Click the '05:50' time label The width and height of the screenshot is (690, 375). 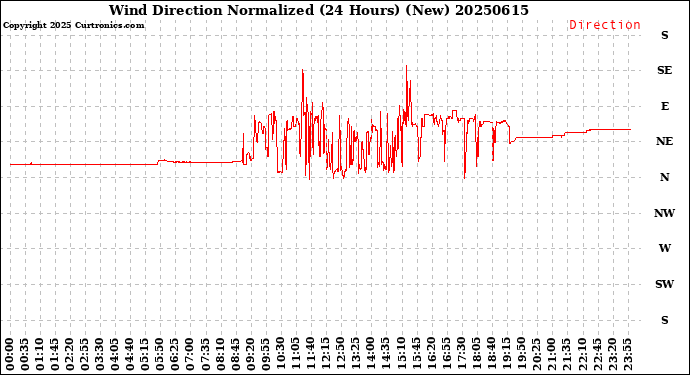[160, 354]
